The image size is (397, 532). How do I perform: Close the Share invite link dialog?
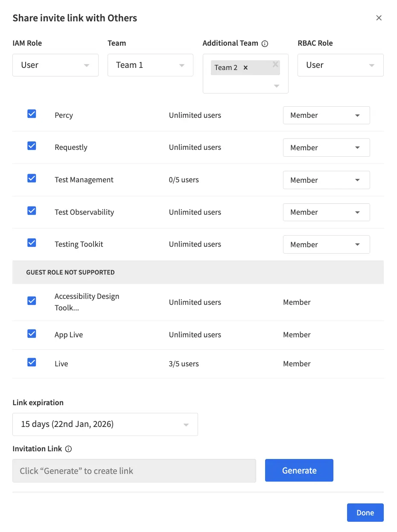click(379, 18)
